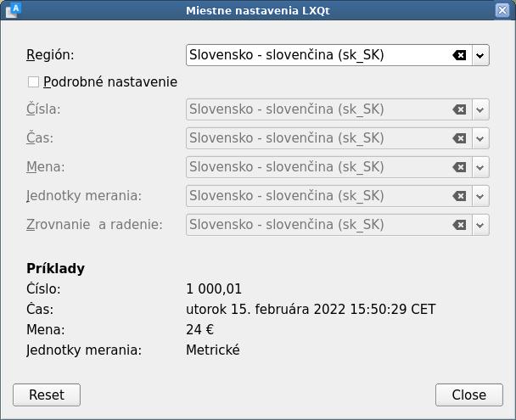This screenshot has width=516, height=420.
Task: Clear the Región field using the erase icon
Action: coord(459,55)
